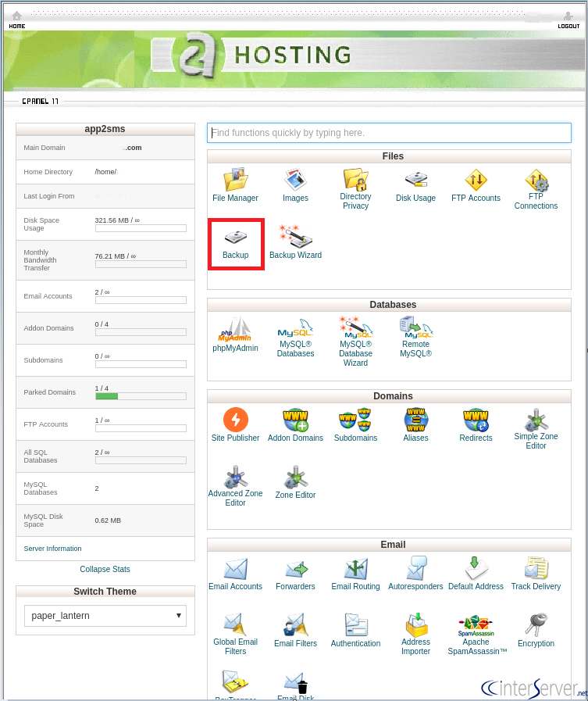Open Advanced Zone Editor
588x701 pixels.
pyautogui.click(x=235, y=486)
